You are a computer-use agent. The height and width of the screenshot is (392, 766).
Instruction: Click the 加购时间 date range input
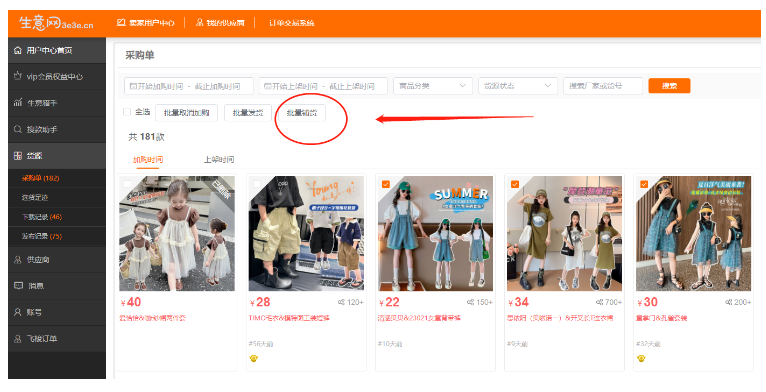click(189, 86)
